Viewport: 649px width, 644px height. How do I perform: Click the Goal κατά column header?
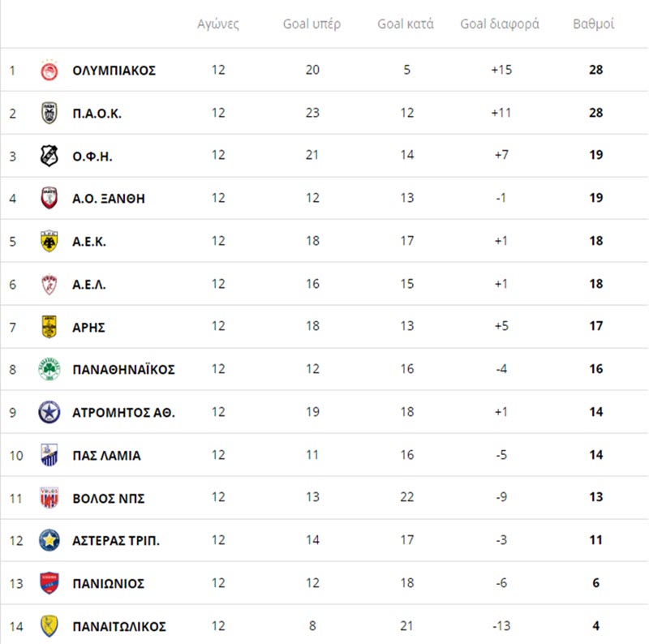[406, 24]
